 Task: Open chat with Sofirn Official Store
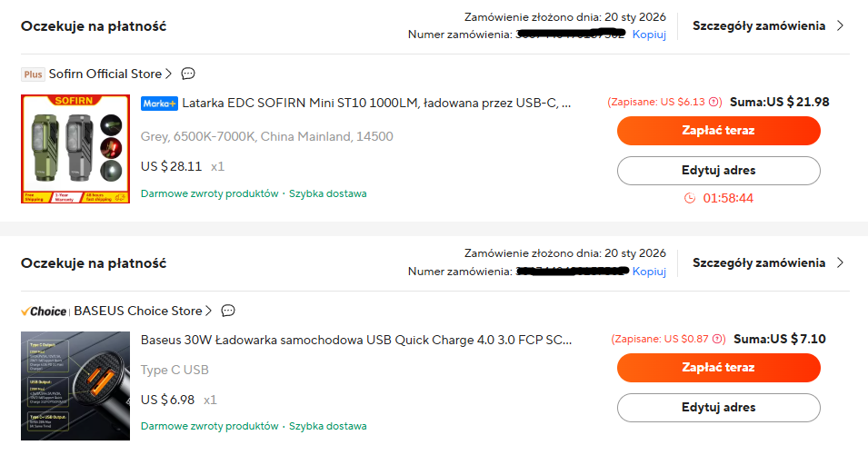pyautogui.click(x=188, y=74)
